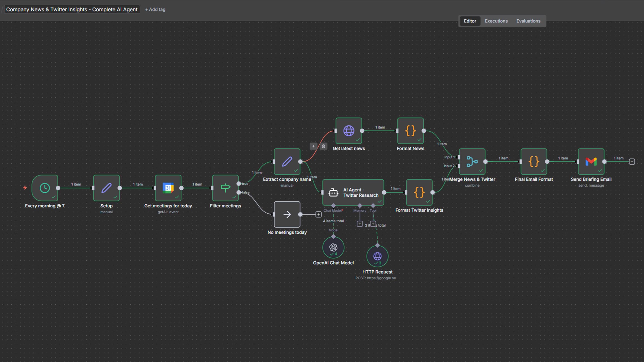This screenshot has width=644, height=362.
Task: Add node after Send Briefing Email
Action: [632, 162]
